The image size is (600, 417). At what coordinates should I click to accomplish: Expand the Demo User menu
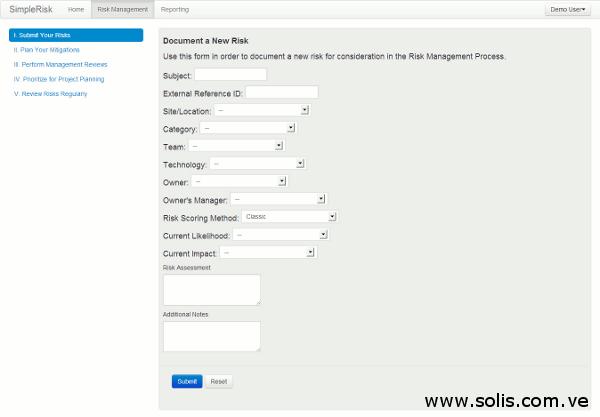(x=567, y=9)
